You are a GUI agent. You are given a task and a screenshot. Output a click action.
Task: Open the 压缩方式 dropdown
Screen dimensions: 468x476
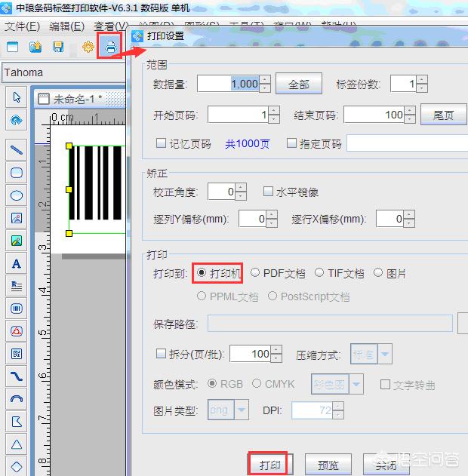click(384, 354)
